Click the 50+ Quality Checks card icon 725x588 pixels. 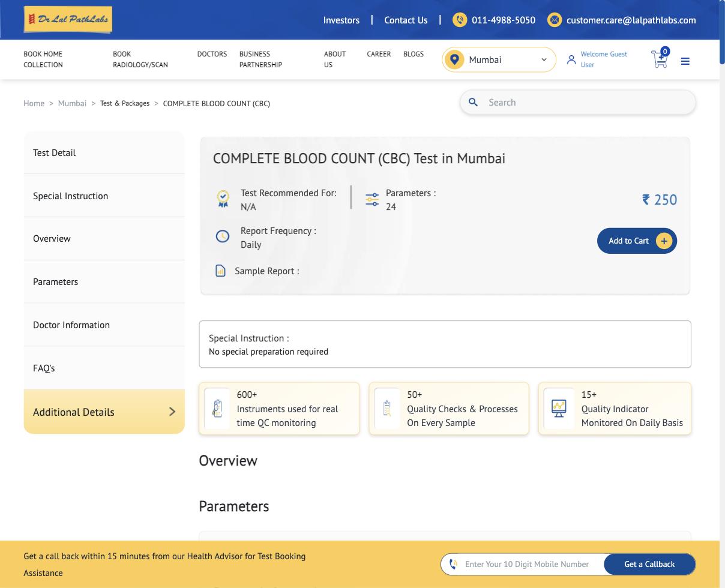[387, 409]
